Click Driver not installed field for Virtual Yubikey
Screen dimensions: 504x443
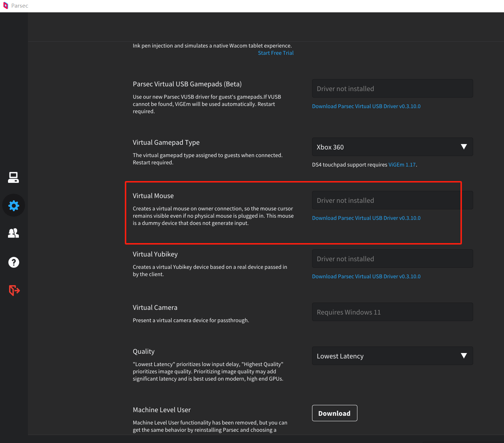[x=392, y=259]
